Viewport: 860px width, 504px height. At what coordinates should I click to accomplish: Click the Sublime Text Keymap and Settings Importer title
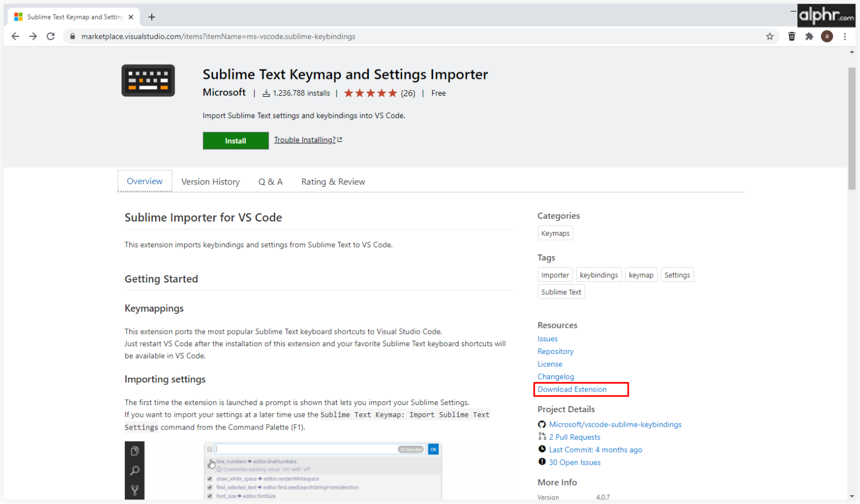coord(345,74)
